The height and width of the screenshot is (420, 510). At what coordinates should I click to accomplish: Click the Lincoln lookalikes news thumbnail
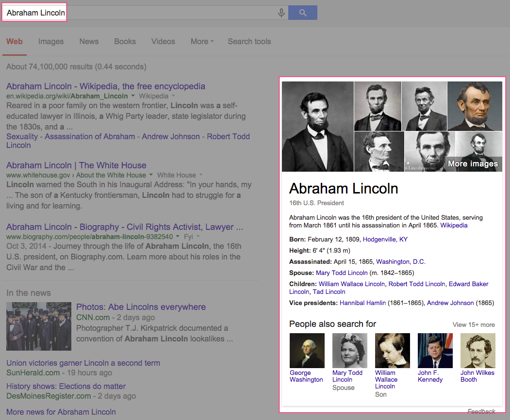[39, 326]
